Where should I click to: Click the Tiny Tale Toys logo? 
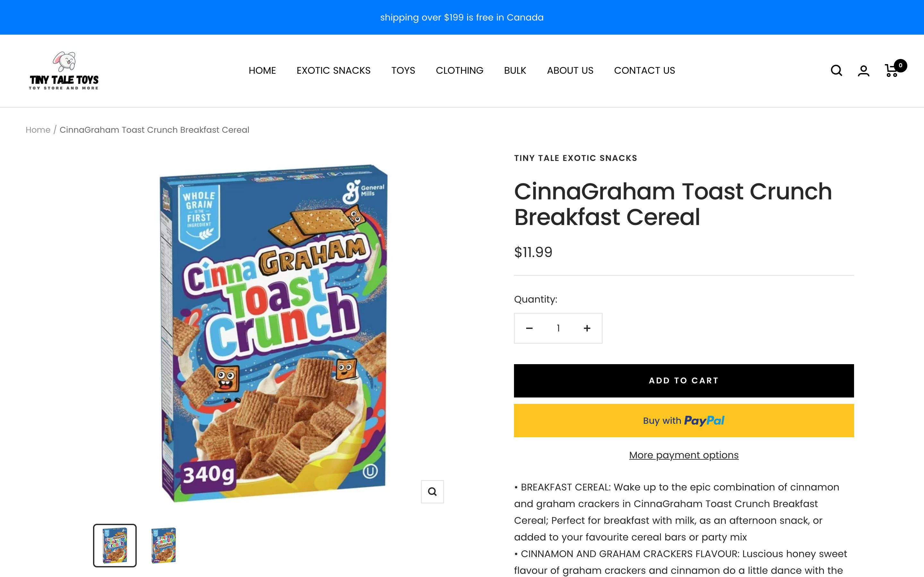pyautogui.click(x=64, y=71)
